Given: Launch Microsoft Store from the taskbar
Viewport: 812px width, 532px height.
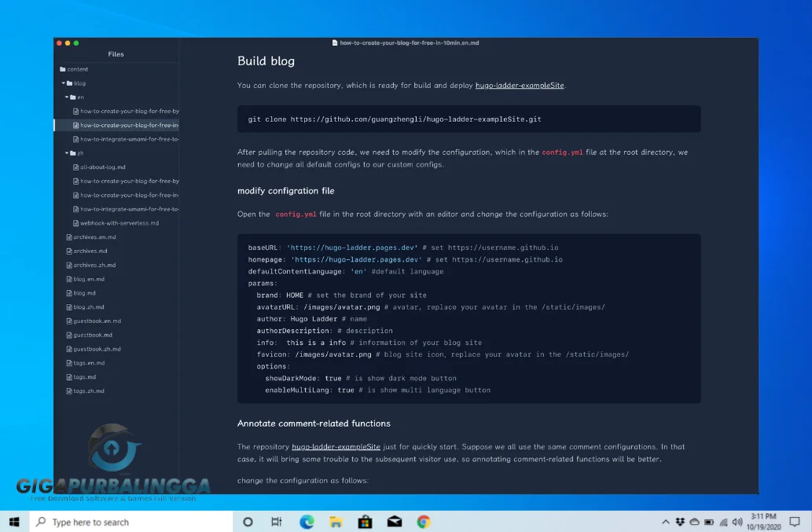Looking at the screenshot, I should tap(365, 521).
